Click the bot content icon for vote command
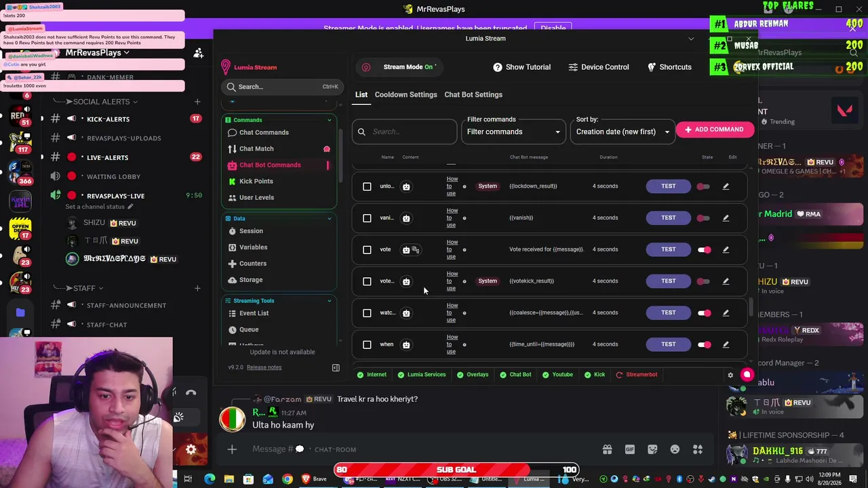 pyautogui.click(x=406, y=249)
